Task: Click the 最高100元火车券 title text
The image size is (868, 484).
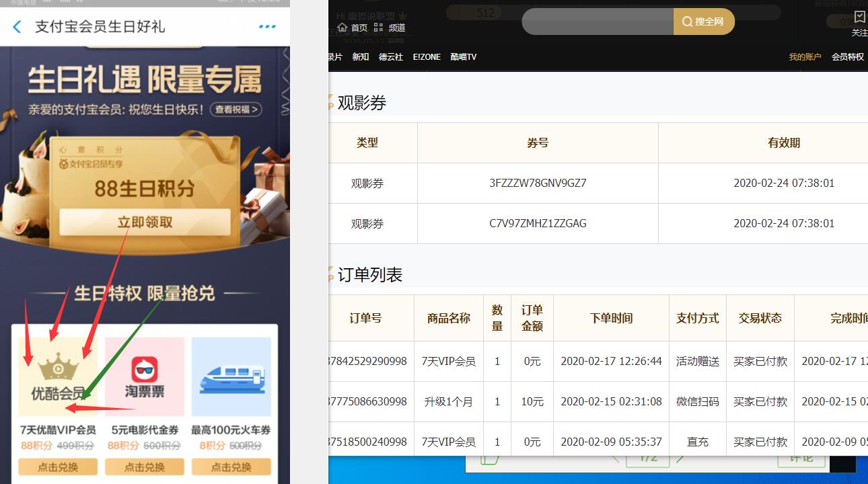Action: pos(231,430)
